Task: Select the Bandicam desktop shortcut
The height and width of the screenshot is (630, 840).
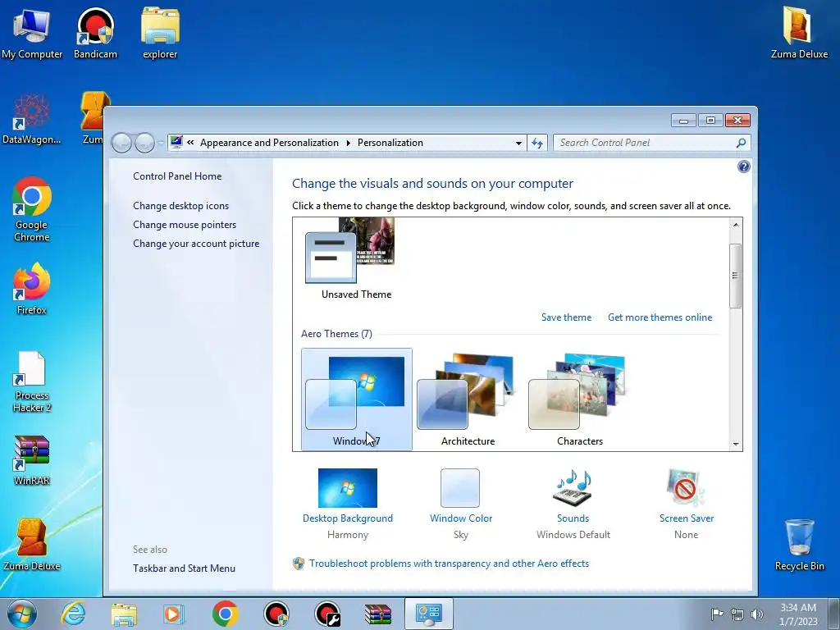Action: tap(95, 33)
